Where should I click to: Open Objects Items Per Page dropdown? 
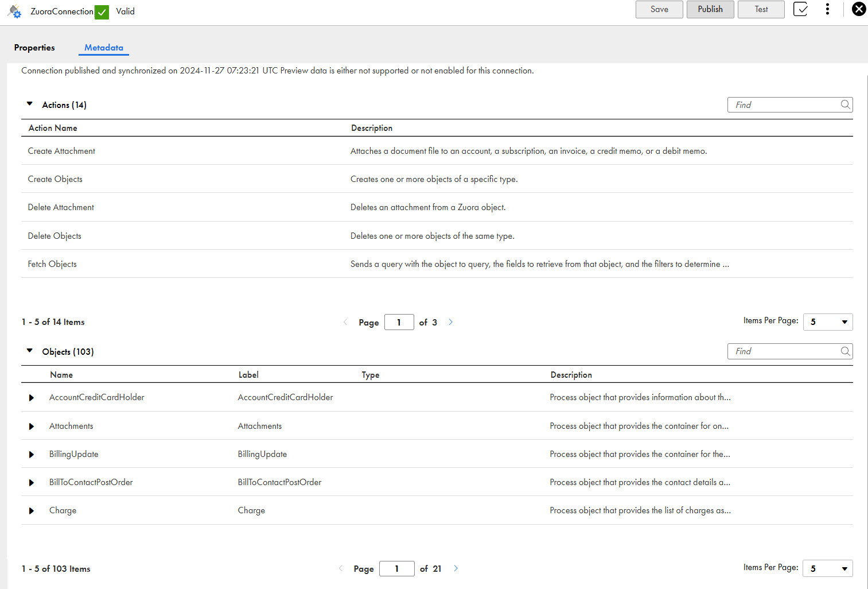(x=828, y=568)
